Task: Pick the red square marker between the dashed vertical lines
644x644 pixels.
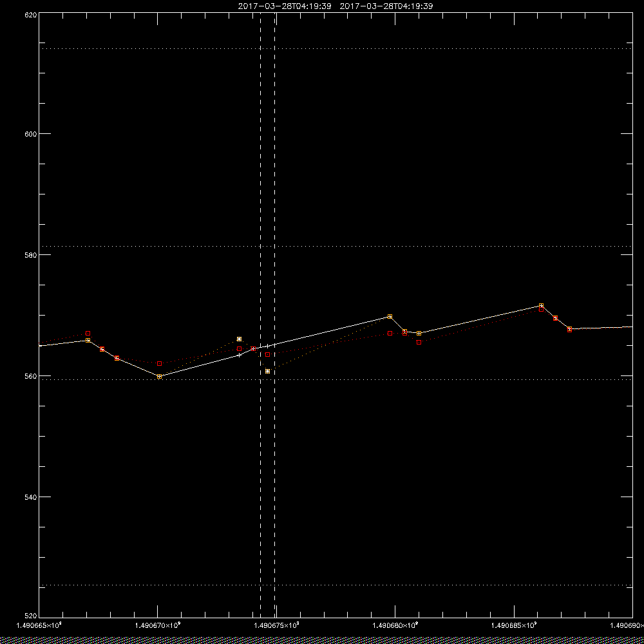Action: [x=267, y=354]
